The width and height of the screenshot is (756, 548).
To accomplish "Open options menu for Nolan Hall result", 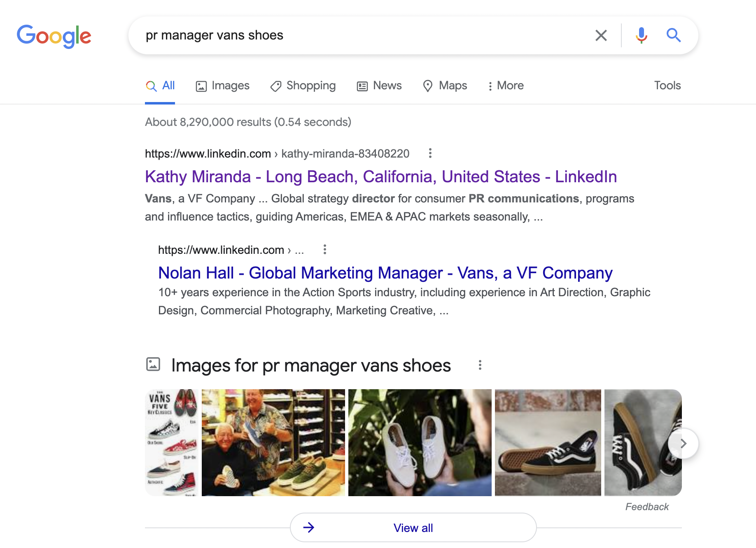I will 324,249.
